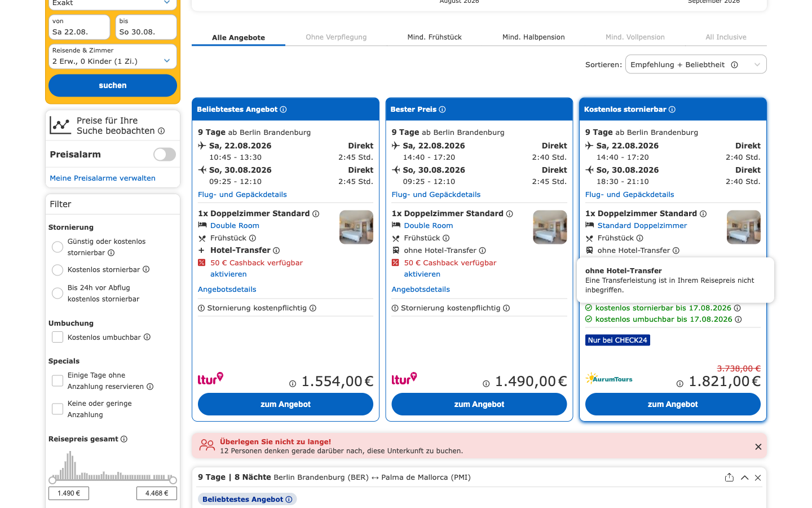Click info icon beside Hotel-Transfer in first offer
The height and width of the screenshot is (508, 812).
276,251
